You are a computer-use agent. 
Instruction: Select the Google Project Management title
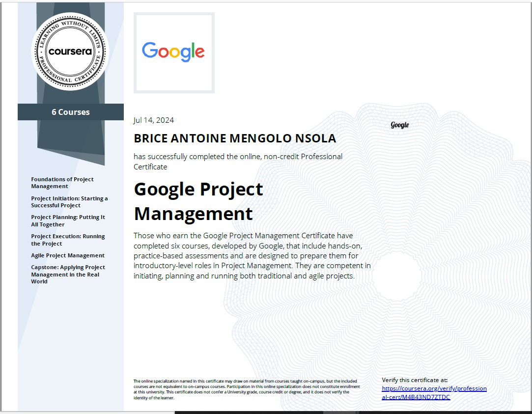[198, 201]
